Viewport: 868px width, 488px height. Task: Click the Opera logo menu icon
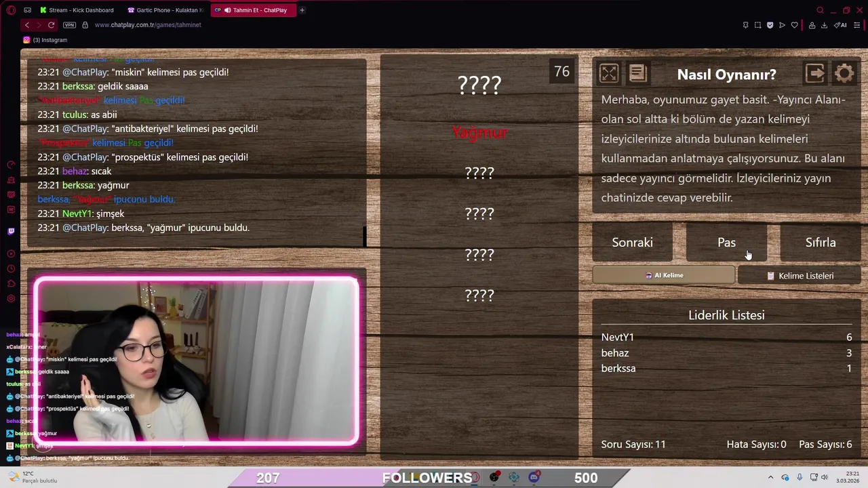(x=11, y=10)
